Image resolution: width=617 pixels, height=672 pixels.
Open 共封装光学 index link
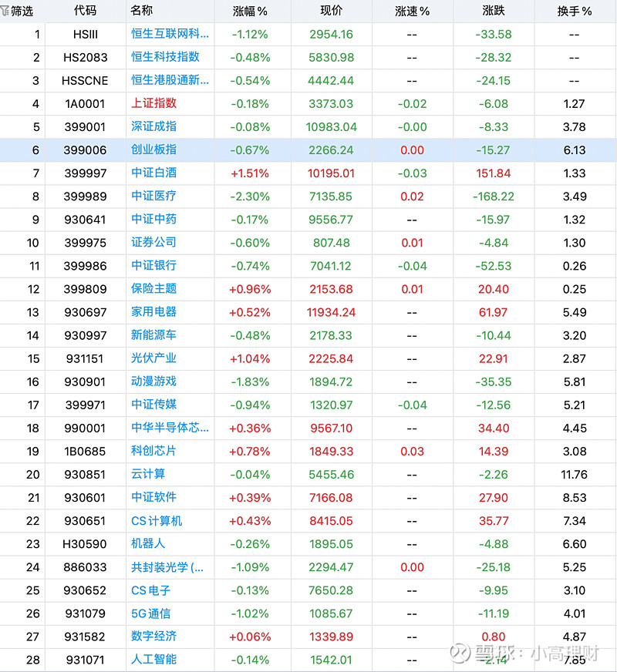(x=167, y=567)
